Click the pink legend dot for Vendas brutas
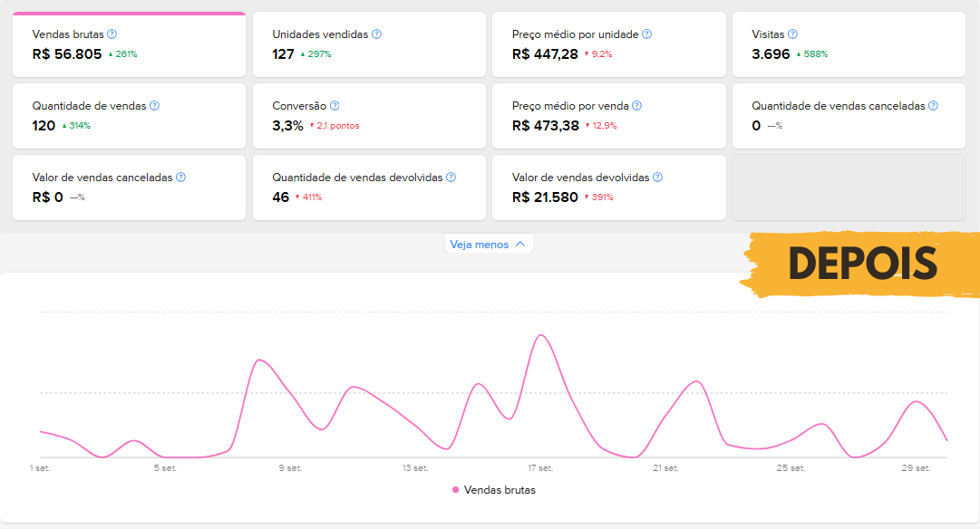Screen dimensions: 980x529 click(455, 490)
